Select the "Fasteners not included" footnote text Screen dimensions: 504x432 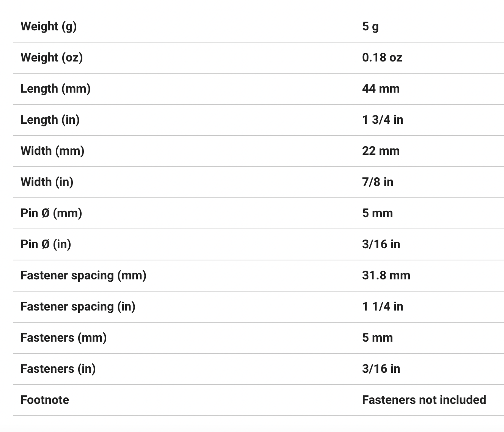[x=424, y=400]
